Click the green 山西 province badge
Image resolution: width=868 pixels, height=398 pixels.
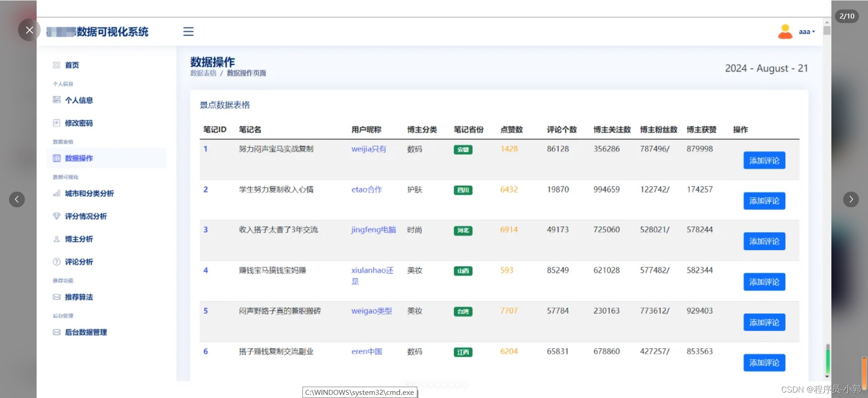click(x=463, y=271)
